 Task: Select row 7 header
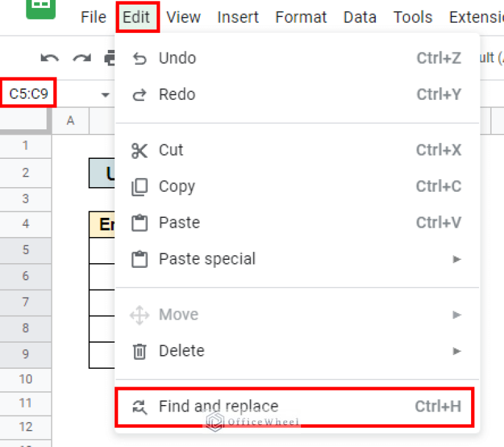click(x=26, y=302)
